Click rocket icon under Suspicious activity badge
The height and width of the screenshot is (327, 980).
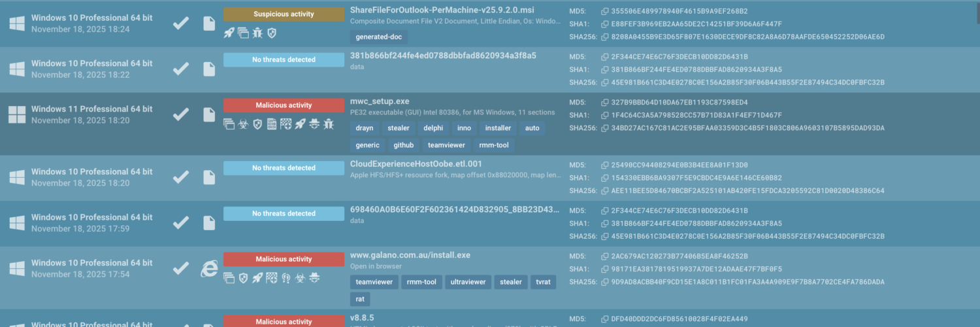click(x=229, y=32)
